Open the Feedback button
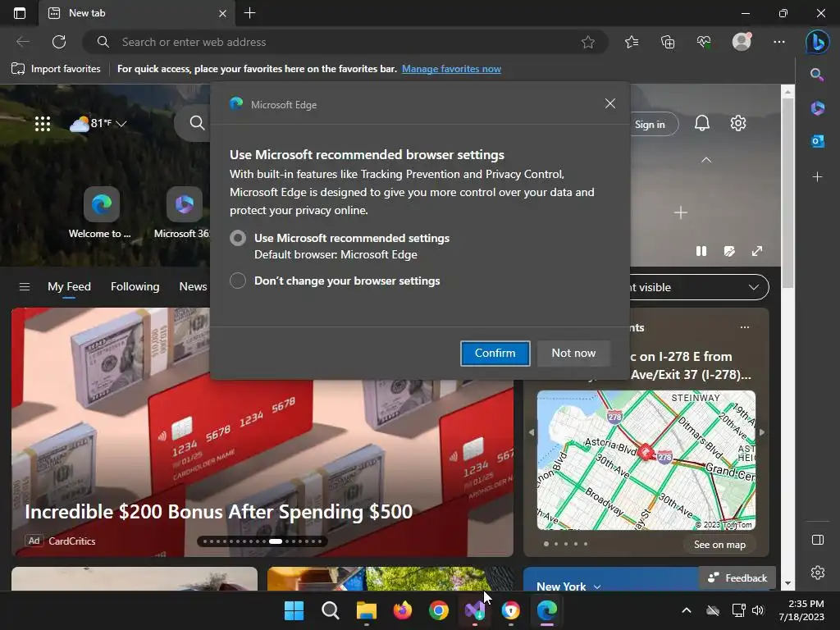Image resolution: width=840 pixels, height=630 pixels. (737, 578)
